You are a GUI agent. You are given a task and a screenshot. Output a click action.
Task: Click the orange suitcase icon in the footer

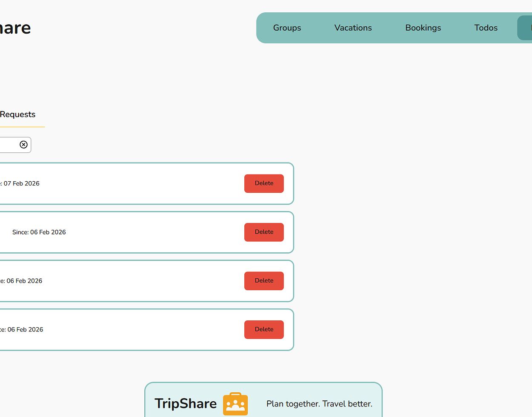235,404
